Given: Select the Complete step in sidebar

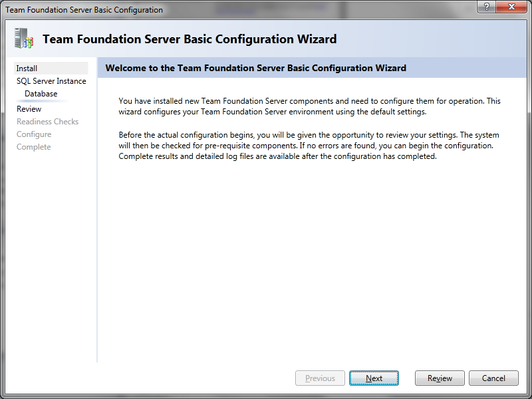Looking at the screenshot, I should (x=34, y=147).
